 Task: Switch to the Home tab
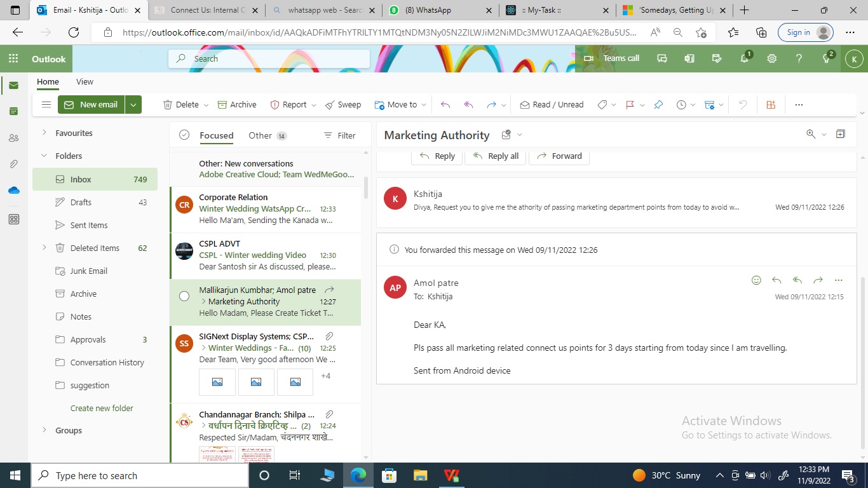48,81
